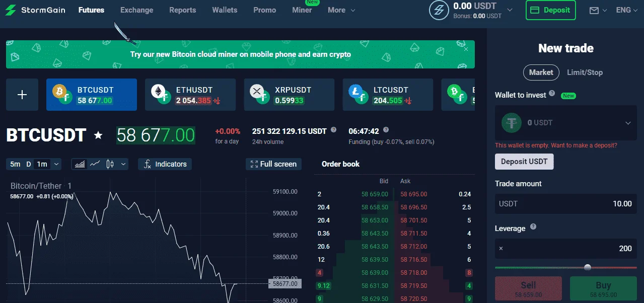644x303 pixels.
Task: Open the Miner tab
Action: pos(302,10)
